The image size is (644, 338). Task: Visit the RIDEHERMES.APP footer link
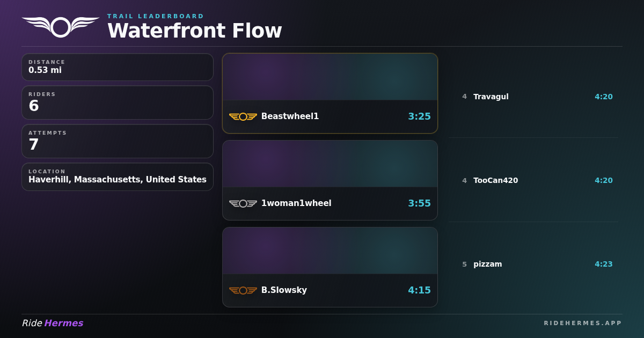pos(583,323)
